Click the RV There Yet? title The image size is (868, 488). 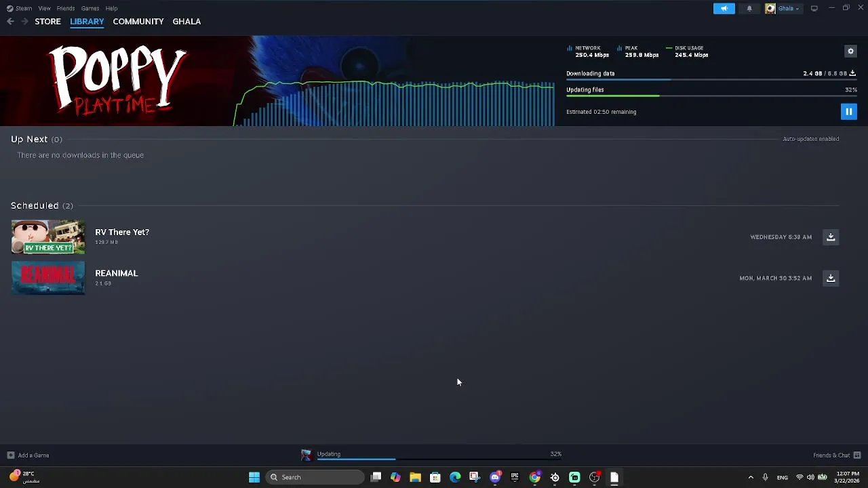pos(122,232)
